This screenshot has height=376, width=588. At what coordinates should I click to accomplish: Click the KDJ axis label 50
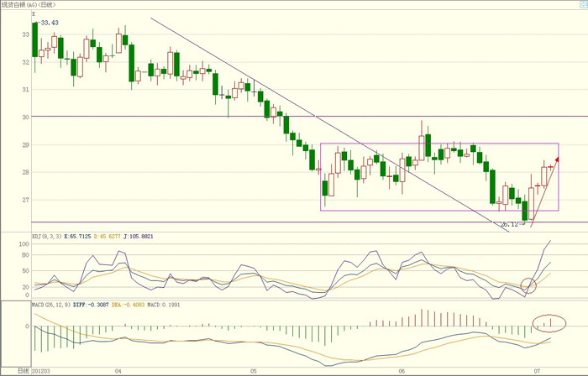click(25, 271)
